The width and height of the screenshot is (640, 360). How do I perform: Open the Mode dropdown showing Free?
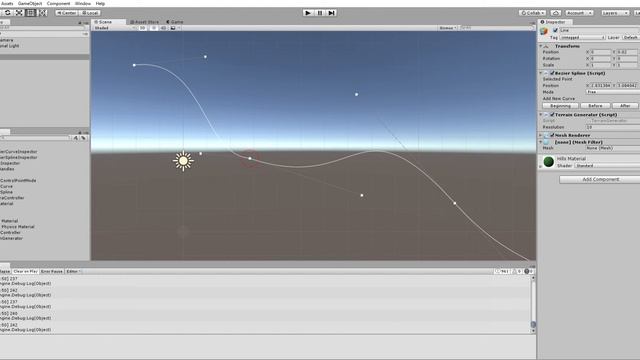click(x=613, y=92)
